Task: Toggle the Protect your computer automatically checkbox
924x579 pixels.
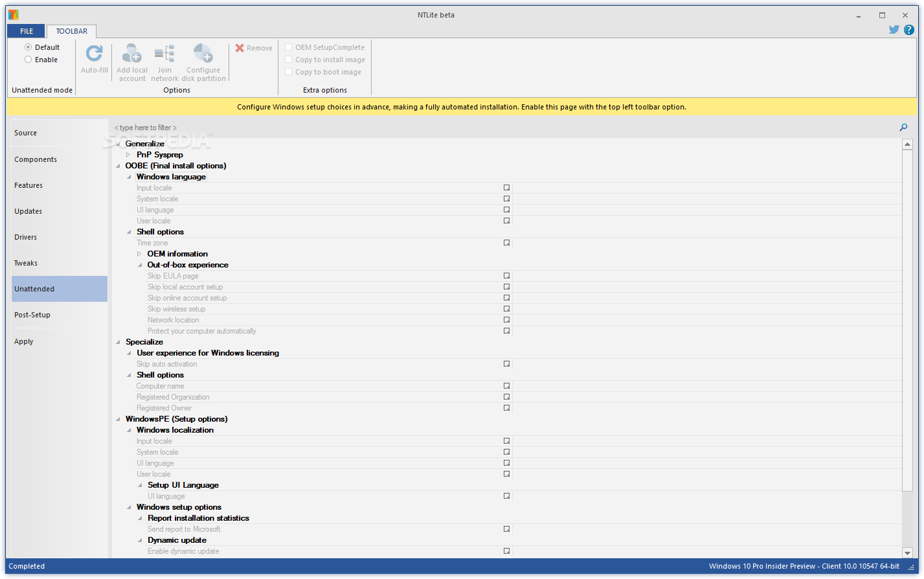Action: pos(507,331)
